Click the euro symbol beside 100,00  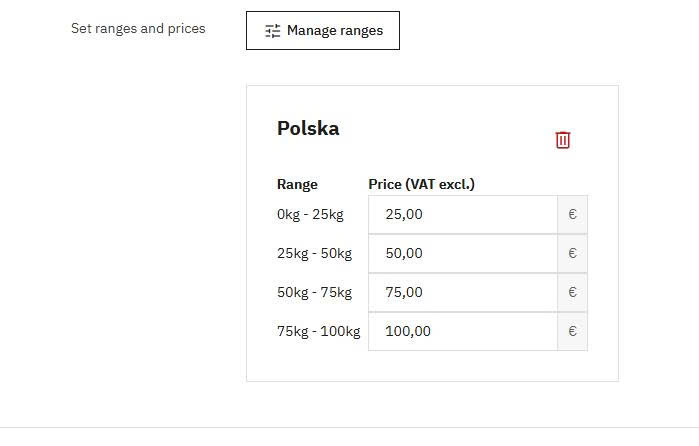572,331
